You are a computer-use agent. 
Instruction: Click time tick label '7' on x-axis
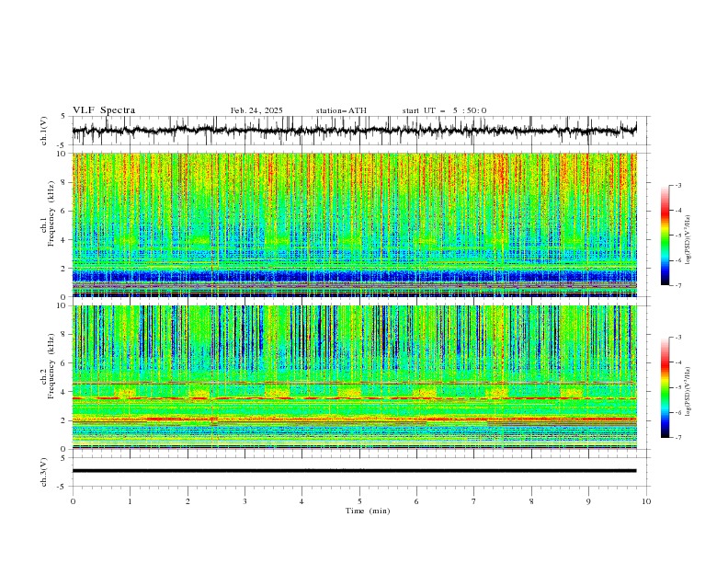point(474,501)
